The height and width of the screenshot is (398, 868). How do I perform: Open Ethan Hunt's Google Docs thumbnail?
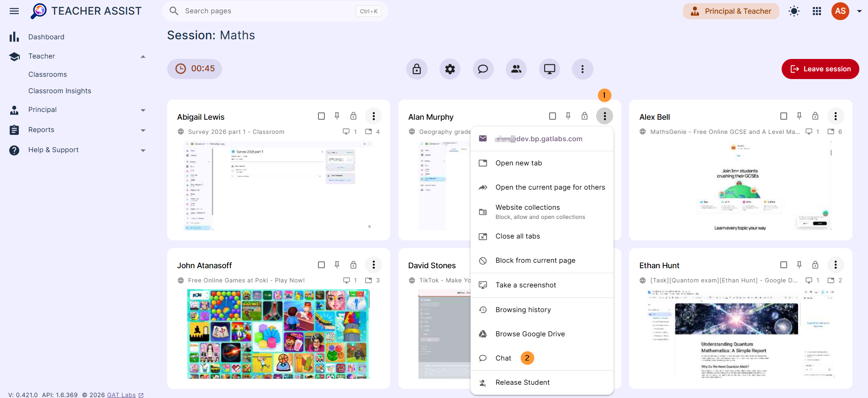coord(741,334)
